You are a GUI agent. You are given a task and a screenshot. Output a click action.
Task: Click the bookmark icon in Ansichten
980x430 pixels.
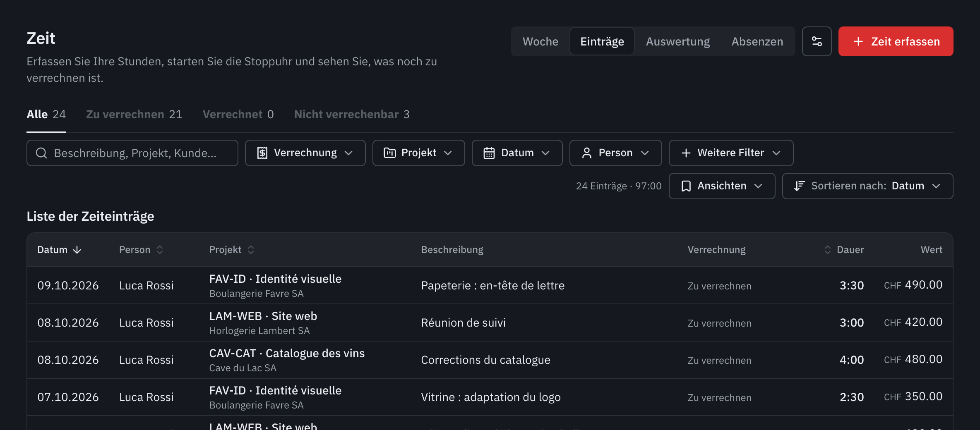click(686, 186)
